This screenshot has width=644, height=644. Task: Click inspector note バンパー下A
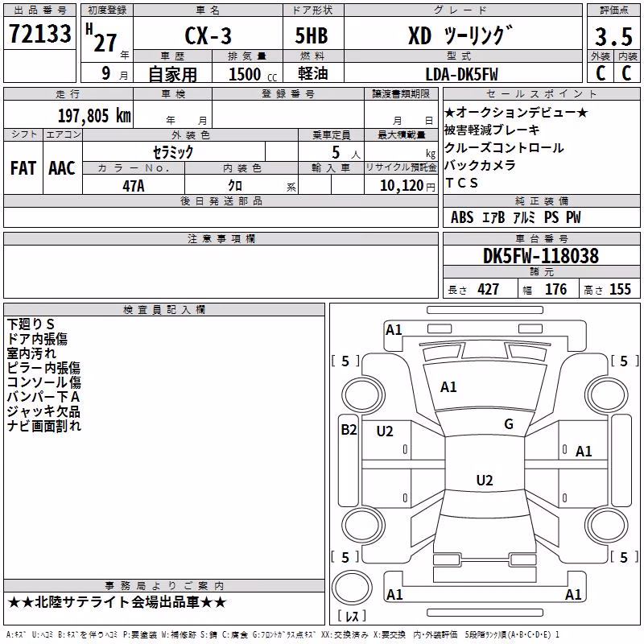click(43, 396)
